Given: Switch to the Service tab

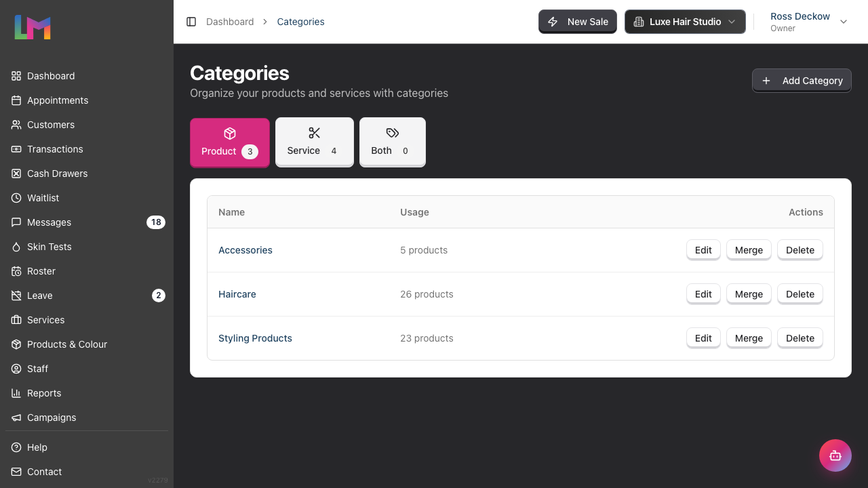Looking at the screenshot, I should pos(315,142).
